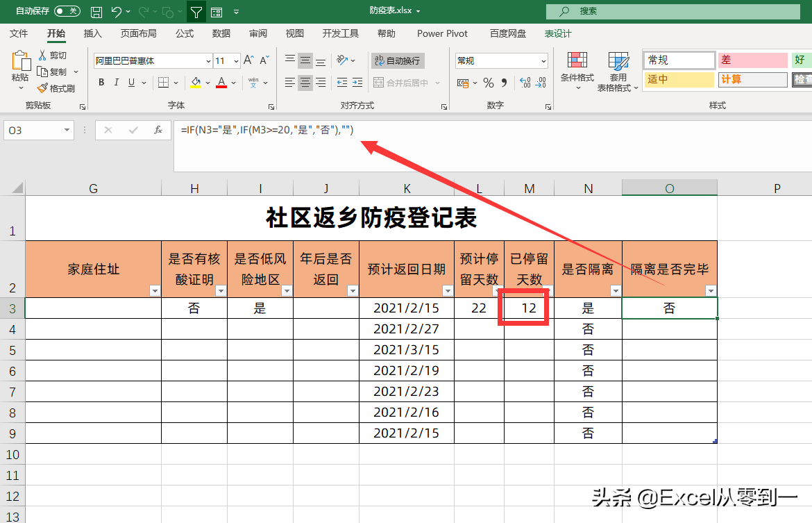812x523 pixels.
Task: Open 条件格式 conditional formatting
Action: tap(577, 71)
